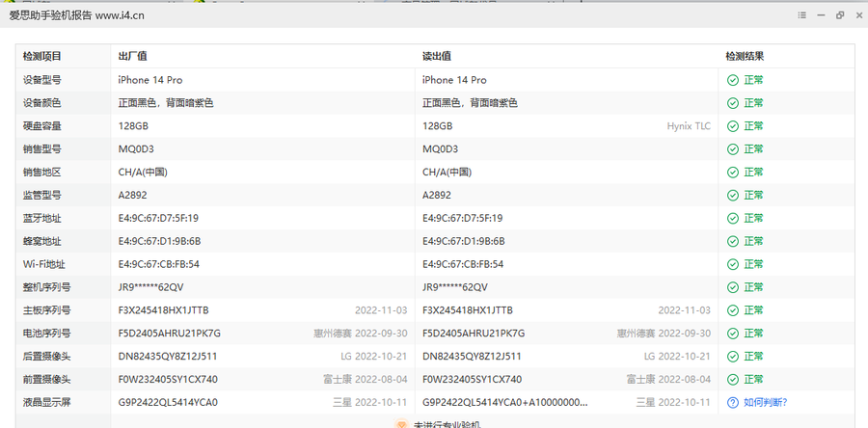Select the 后置摄像头 row label
Image resolution: width=868 pixels, height=428 pixels.
tap(46, 357)
